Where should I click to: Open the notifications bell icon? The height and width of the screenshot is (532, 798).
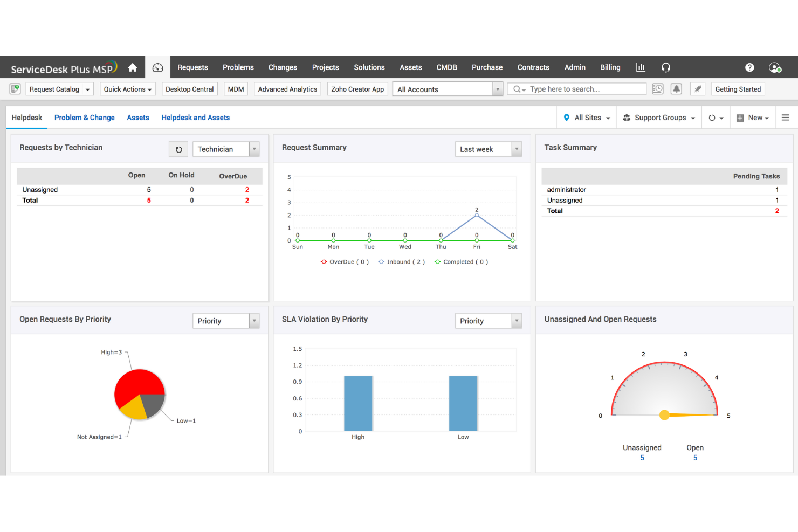coord(677,88)
